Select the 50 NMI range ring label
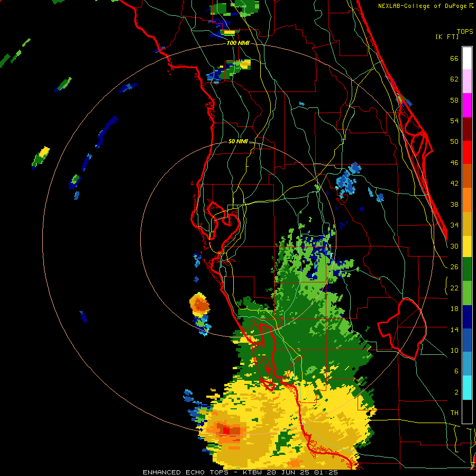 [x=238, y=141]
